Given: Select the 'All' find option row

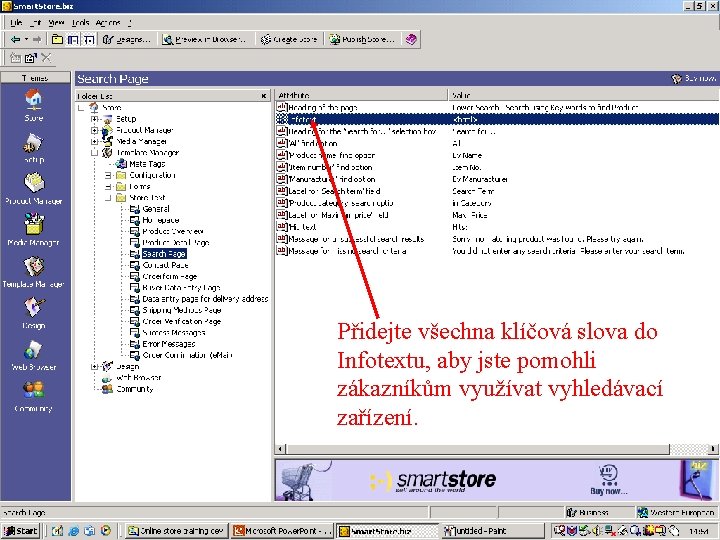Looking at the screenshot, I should coord(497,143).
